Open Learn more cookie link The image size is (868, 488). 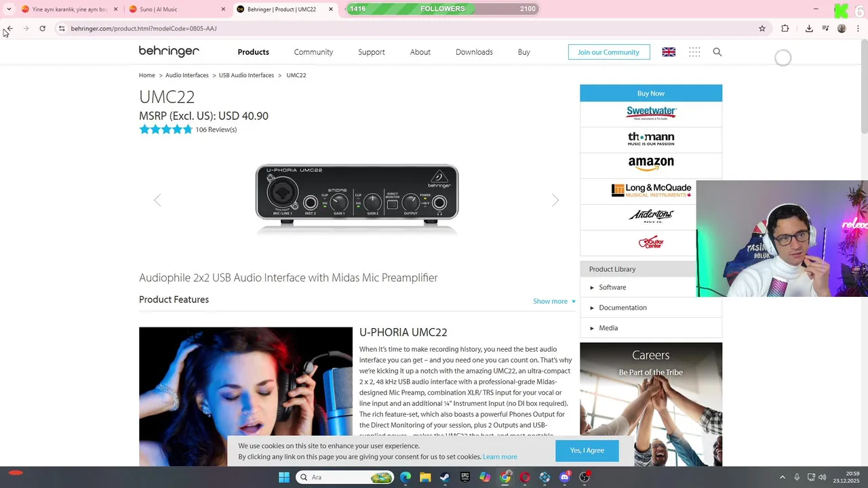click(500, 457)
